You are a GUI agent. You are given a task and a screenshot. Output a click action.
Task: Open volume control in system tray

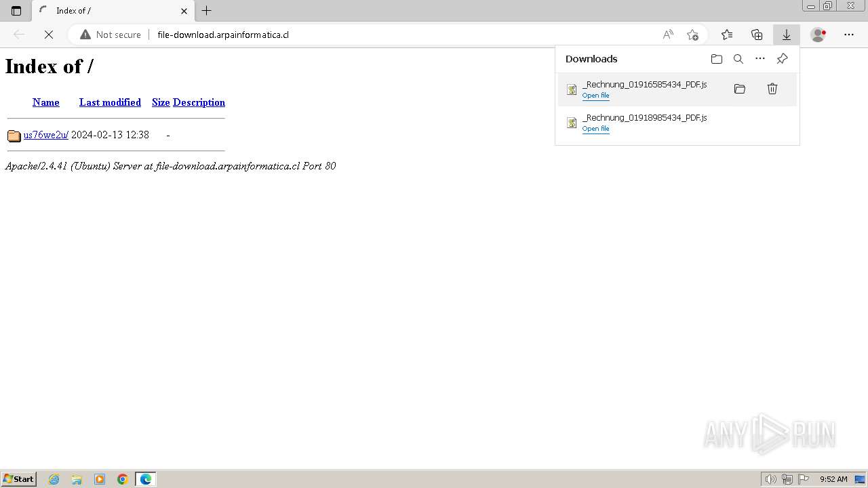tap(771, 479)
